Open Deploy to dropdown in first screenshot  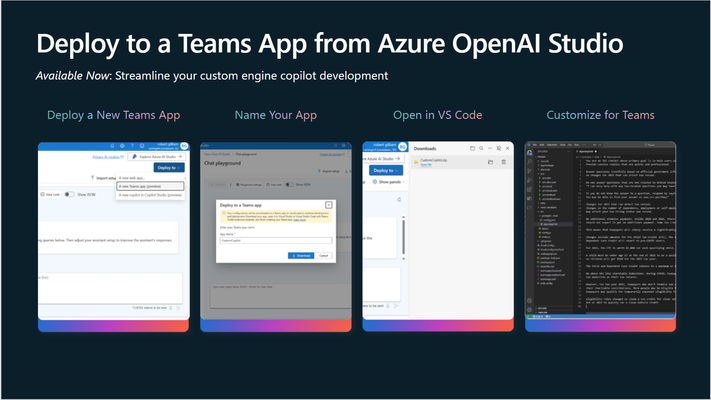[x=169, y=167]
